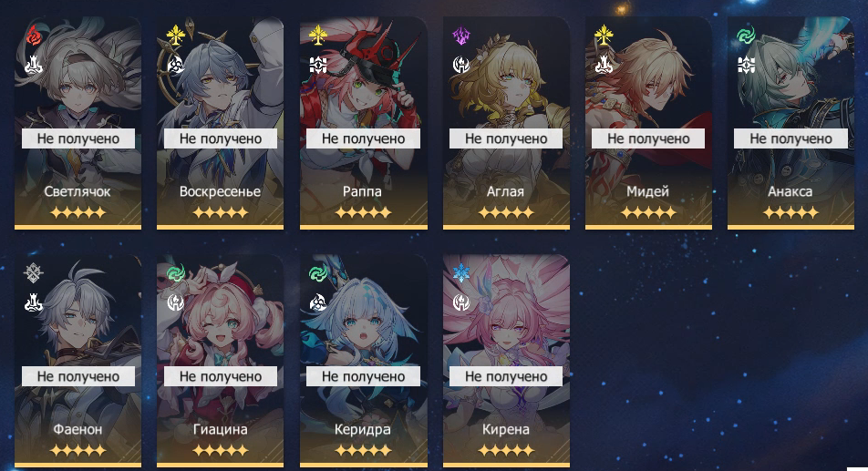Select Мидей five-star rating row
The width and height of the screenshot is (868, 471).
click(x=648, y=212)
